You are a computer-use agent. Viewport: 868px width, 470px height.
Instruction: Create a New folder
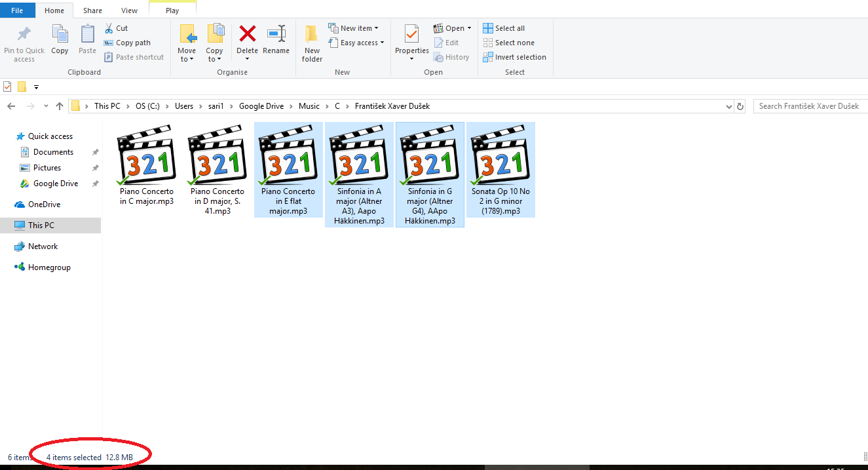tap(311, 42)
